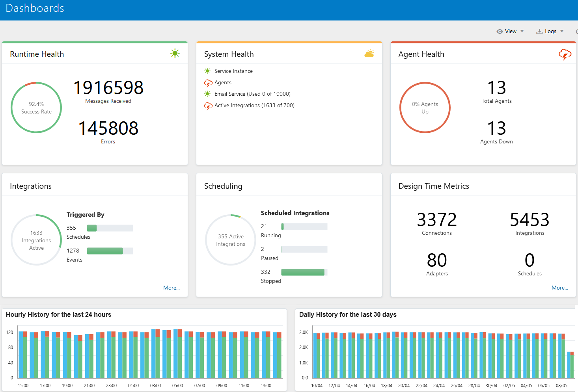The height and width of the screenshot is (392, 578).
Task: Select the Scheduling card title
Action: pos(223,186)
